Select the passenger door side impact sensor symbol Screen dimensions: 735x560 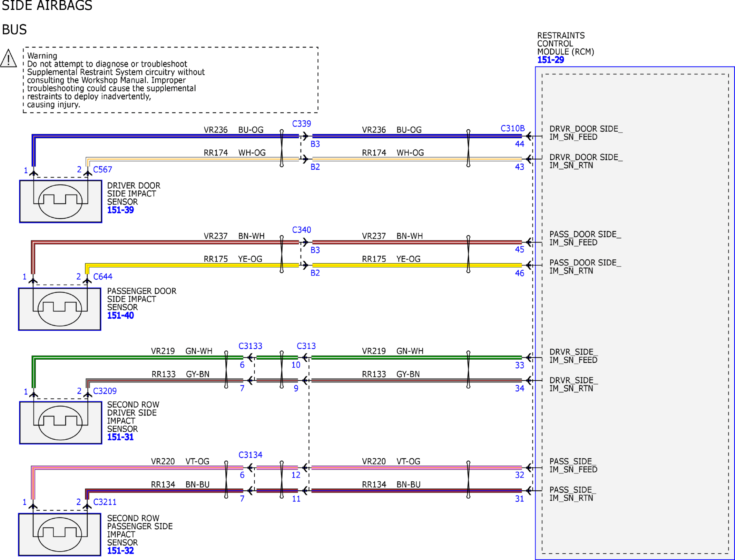[60, 309]
